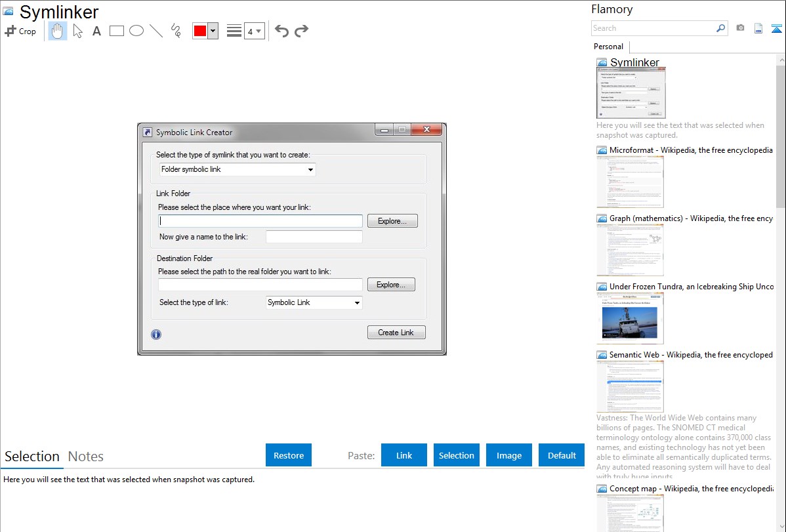Click the Paste Selection button
Viewport: 786px width, 532px height.
[456, 455]
